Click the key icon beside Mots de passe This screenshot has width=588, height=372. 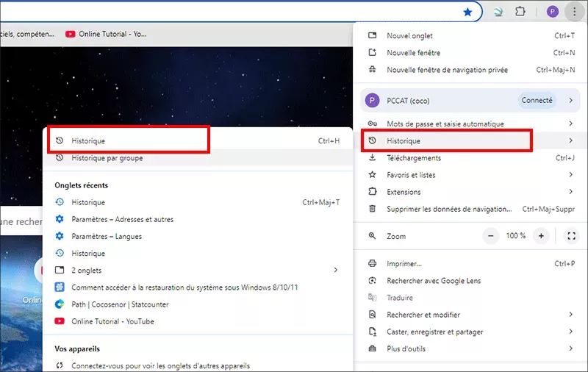click(372, 124)
